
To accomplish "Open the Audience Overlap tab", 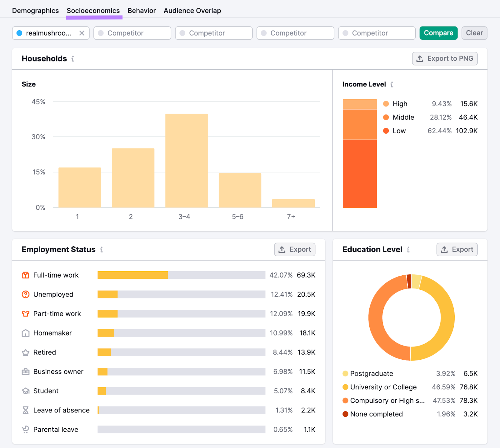I will click(x=192, y=11).
